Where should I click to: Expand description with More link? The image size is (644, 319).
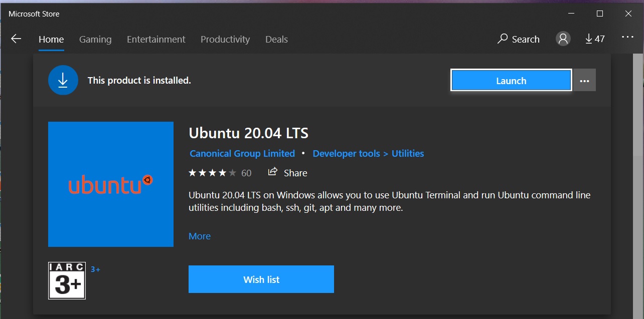[200, 236]
